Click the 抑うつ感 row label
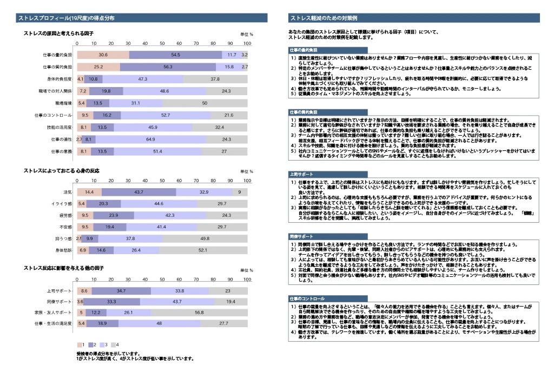Viewport: 554px width, 392px height. click(64, 239)
